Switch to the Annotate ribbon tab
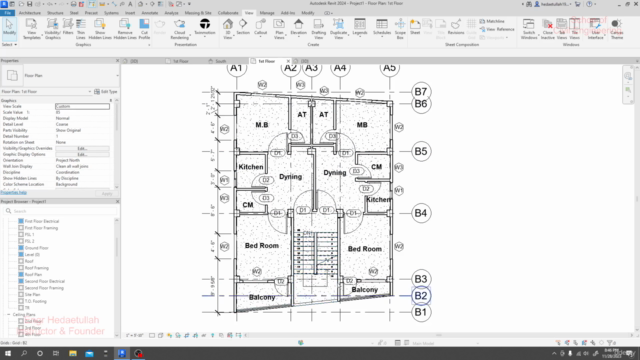640x360 pixels. click(x=149, y=13)
